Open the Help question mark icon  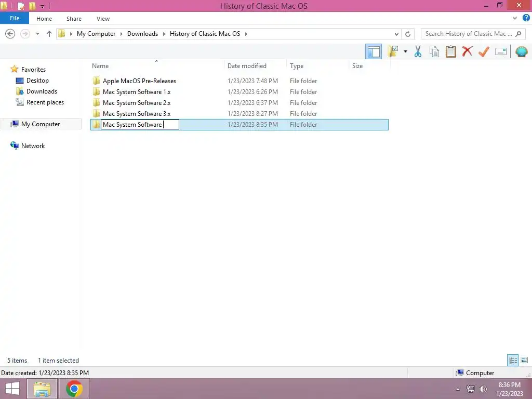[526, 18]
